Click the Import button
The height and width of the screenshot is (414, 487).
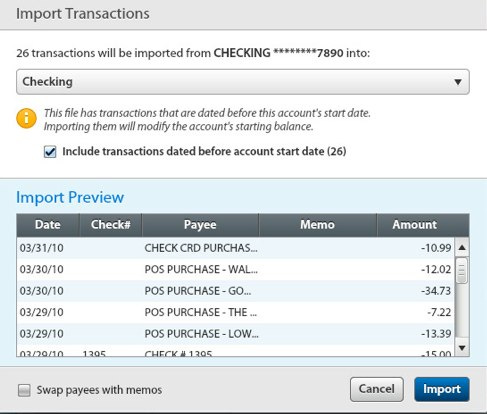(442, 389)
